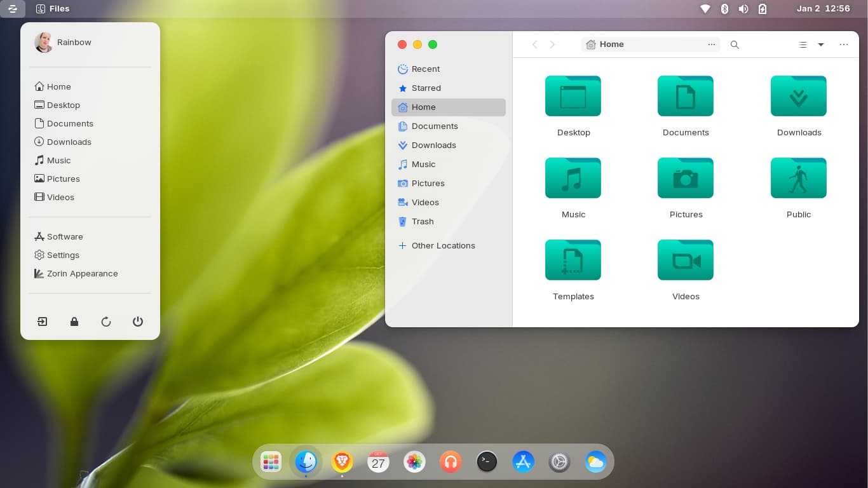The width and height of the screenshot is (868, 488).
Task: Select Starred in the Files sidebar
Action: pos(426,88)
